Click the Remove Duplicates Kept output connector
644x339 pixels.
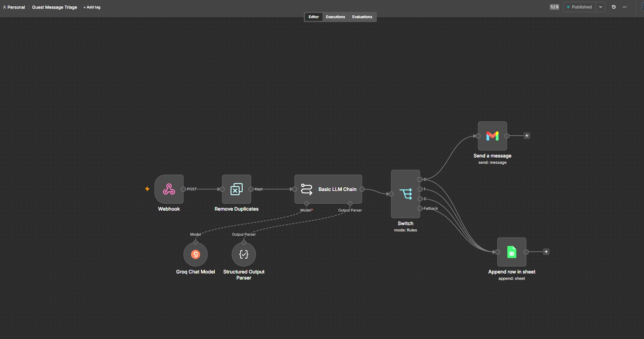[251, 189]
